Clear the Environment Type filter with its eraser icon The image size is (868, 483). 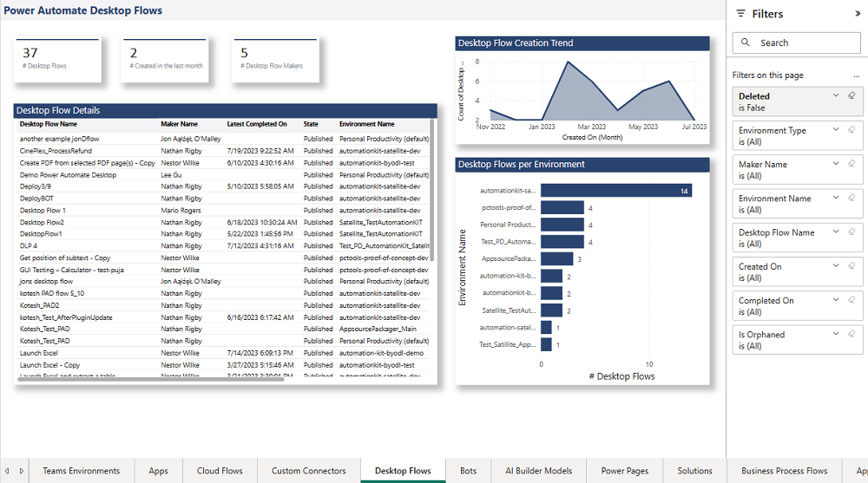pyautogui.click(x=852, y=130)
